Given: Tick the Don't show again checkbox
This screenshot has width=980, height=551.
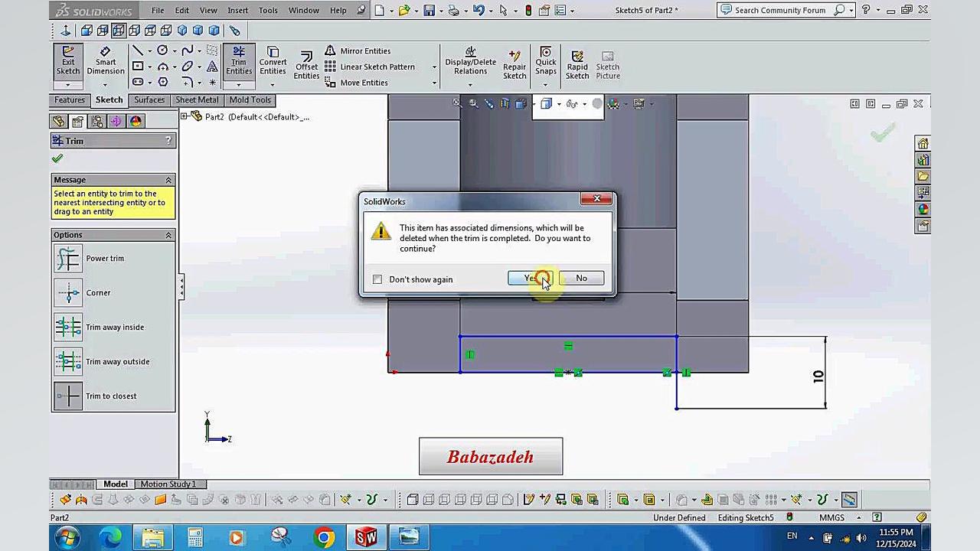Looking at the screenshot, I should point(377,279).
